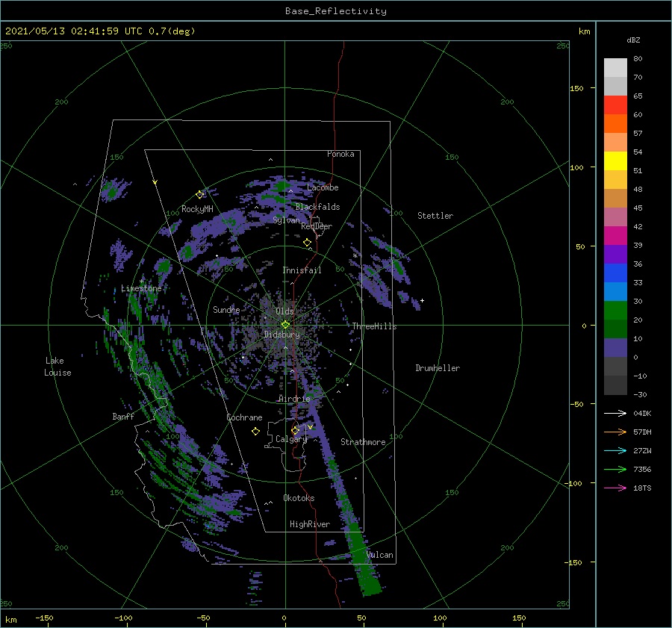Click the Lacombe label on map
Screen dimensions: 672x628
coord(323,187)
